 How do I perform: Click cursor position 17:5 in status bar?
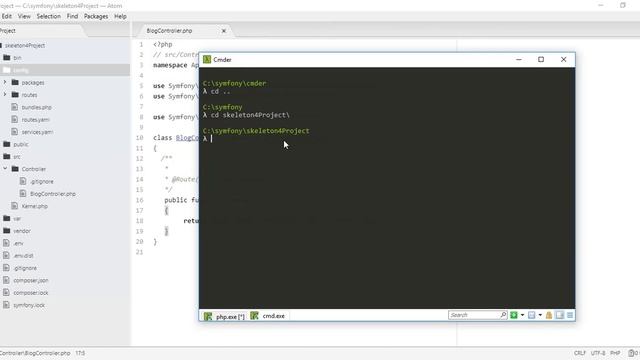coord(80,353)
